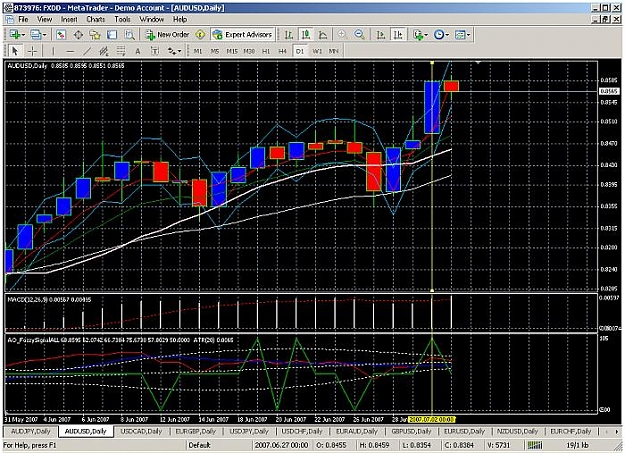Open the View menu
The width and height of the screenshot is (625, 453).
tap(45, 19)
